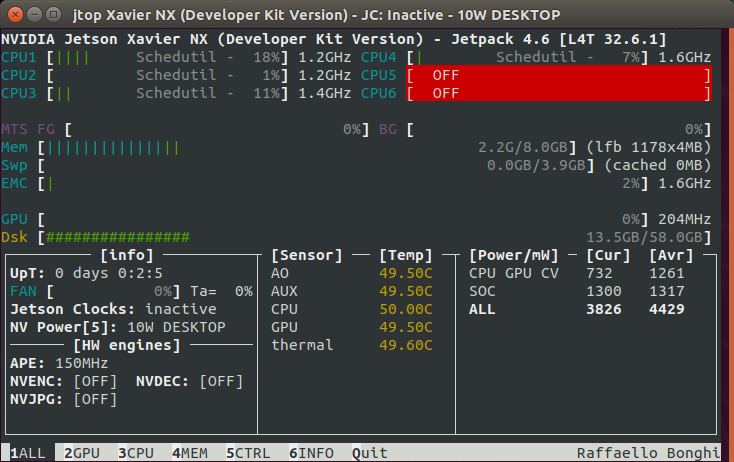Click the CPU5 OFF red bar
The width and height of the screenshot is (734, 462).
(x=559, y=75)
